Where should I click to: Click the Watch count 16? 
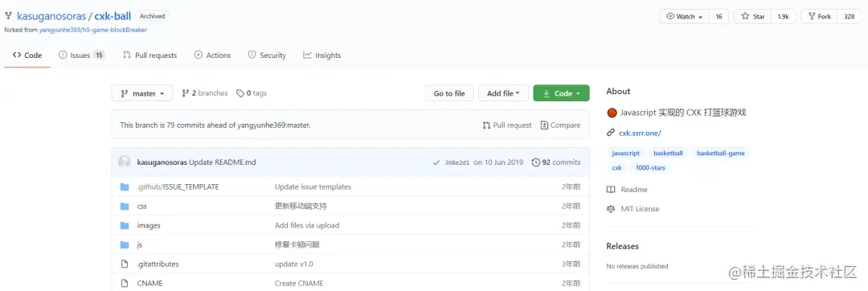719,17
